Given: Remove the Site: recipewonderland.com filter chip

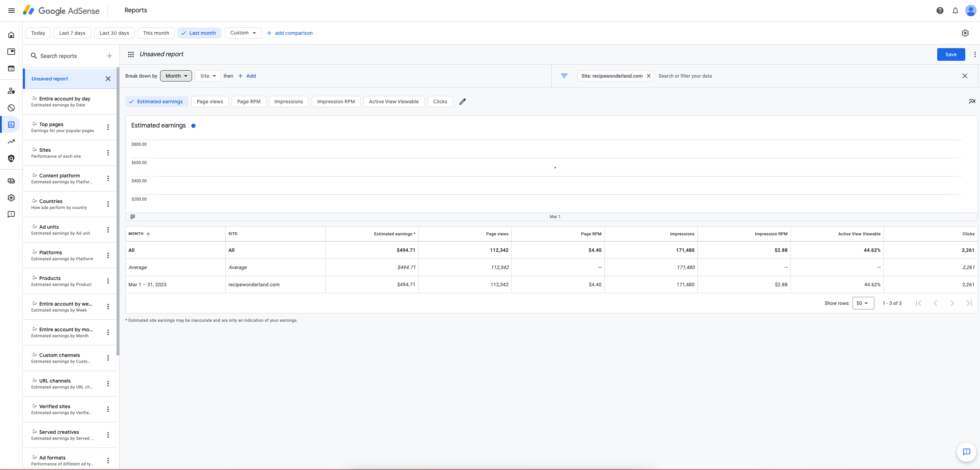Looking at the screenshot, I should (649, 76).
